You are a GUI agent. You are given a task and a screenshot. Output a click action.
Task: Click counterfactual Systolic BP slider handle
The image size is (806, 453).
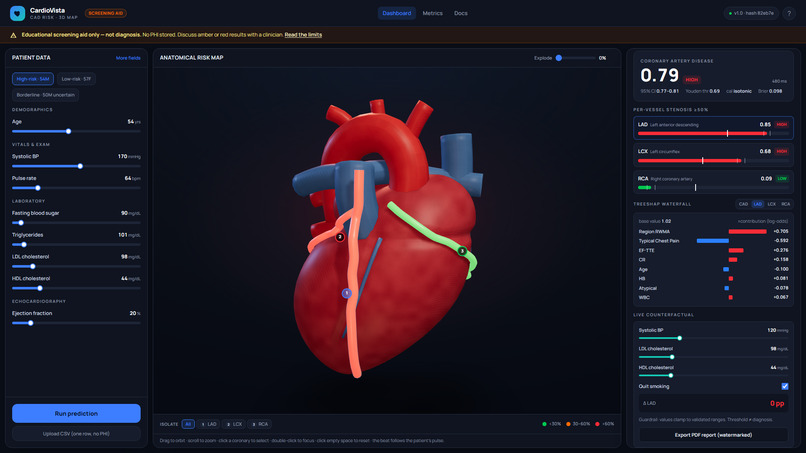(680, 338)
